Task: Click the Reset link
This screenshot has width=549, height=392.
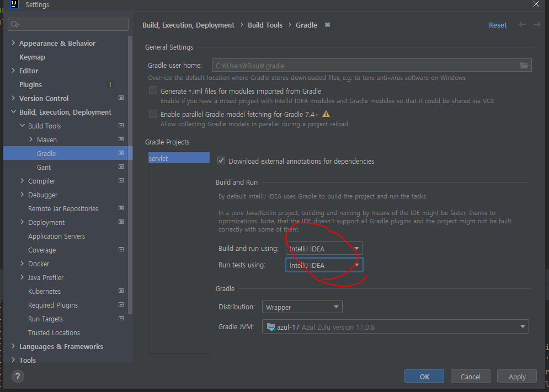Action: coord(498,25)
